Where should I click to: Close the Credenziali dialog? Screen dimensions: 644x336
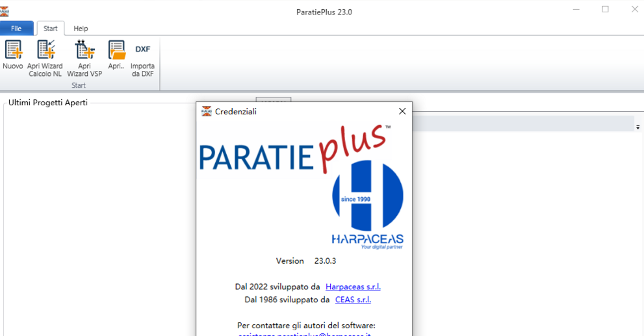(402, 111)
